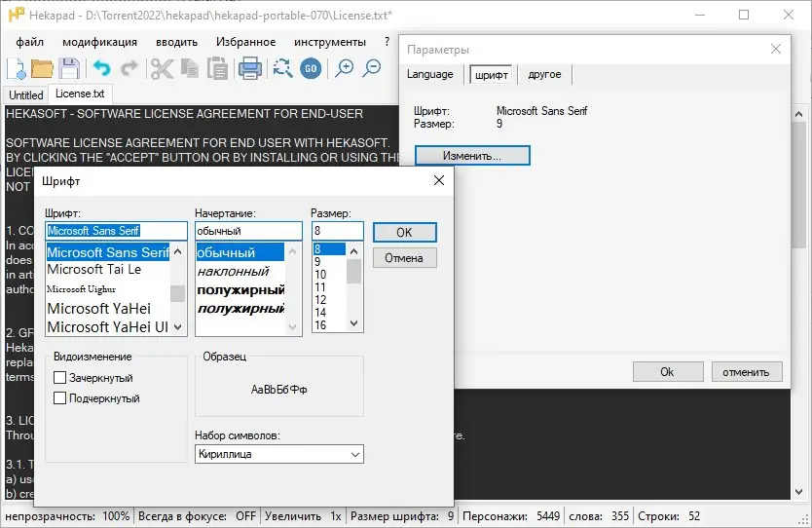The width and height of the screenshot is (812, 528).
Task: Select font size 14 in list
Action: [329, 313]
